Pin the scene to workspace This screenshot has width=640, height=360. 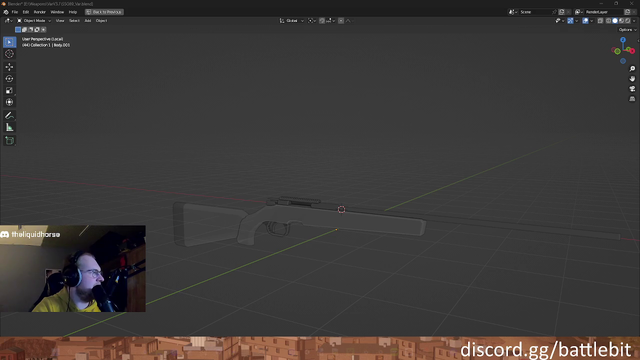[554, 12]
